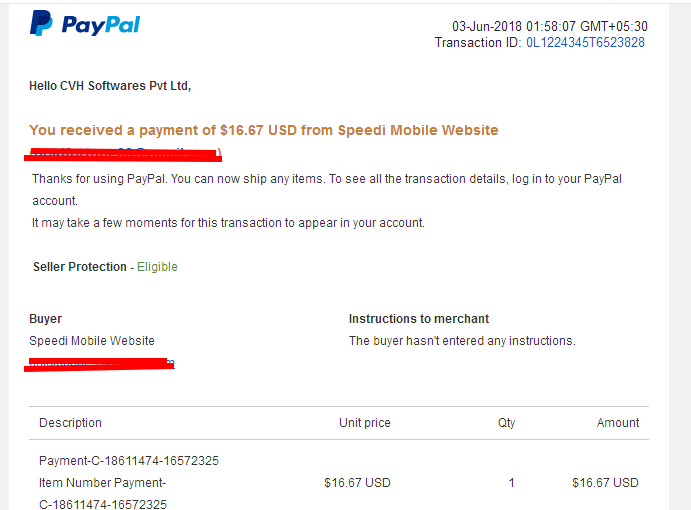Click the Eligible seller protection text
Screen dimensions: 691x510
coord(157,267)
